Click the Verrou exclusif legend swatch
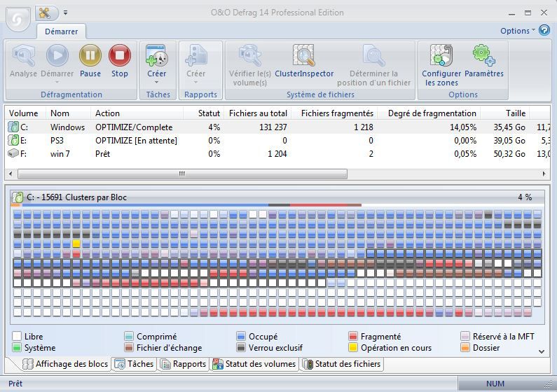This screenshot has height=392, width=557. 241,347
